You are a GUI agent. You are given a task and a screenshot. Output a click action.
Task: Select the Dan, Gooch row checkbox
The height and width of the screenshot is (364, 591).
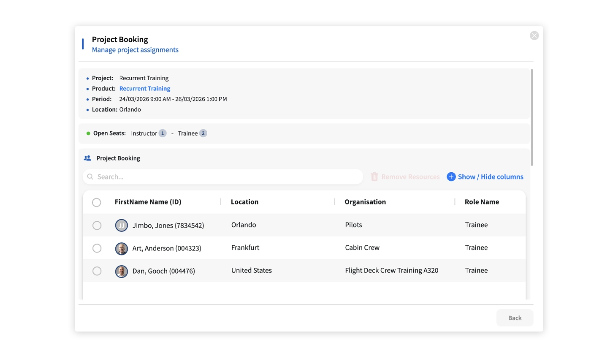point(97,271)
